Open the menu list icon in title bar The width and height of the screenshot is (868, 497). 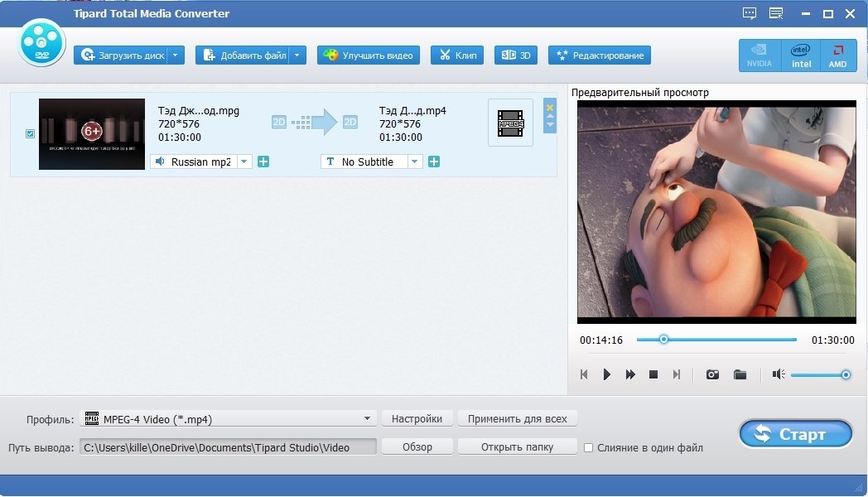point(776,13)
